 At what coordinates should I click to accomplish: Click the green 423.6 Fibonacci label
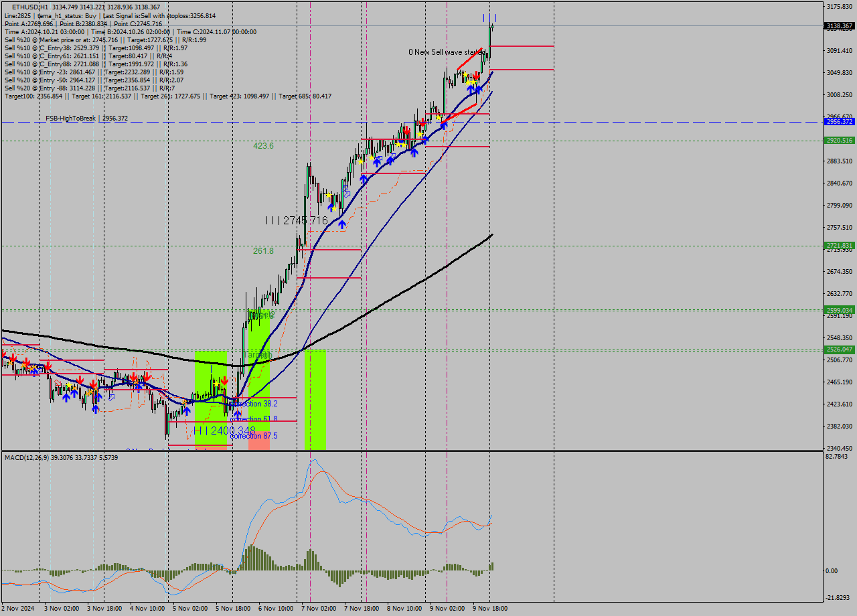263,145
